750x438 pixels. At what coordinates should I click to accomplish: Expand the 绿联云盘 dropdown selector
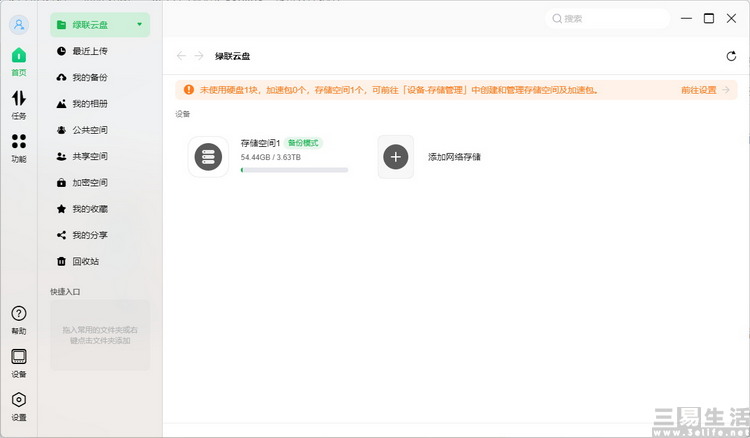[x=100, y=24]
